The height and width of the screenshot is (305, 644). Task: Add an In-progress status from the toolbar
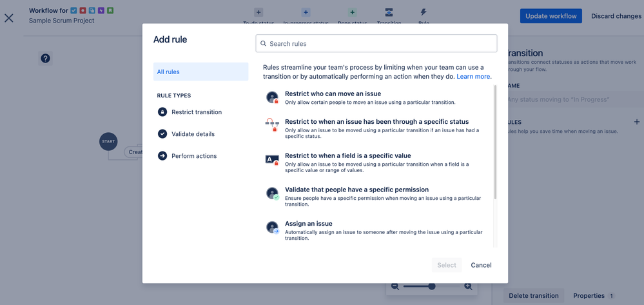click(306, 12)
